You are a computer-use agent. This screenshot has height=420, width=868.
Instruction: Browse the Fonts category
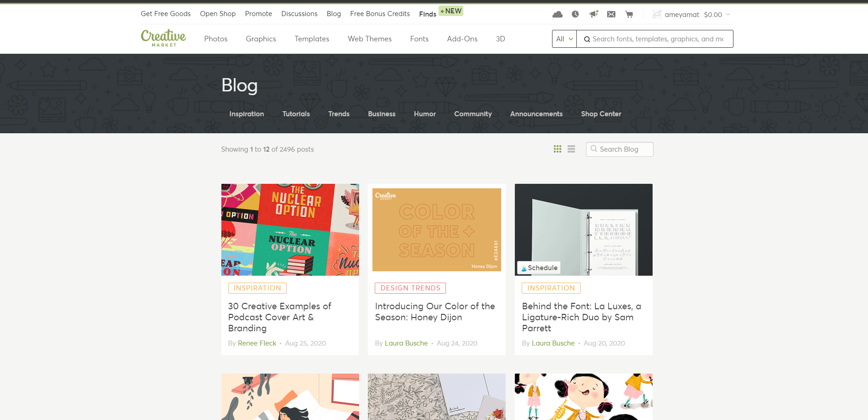[x=419, y=39]
